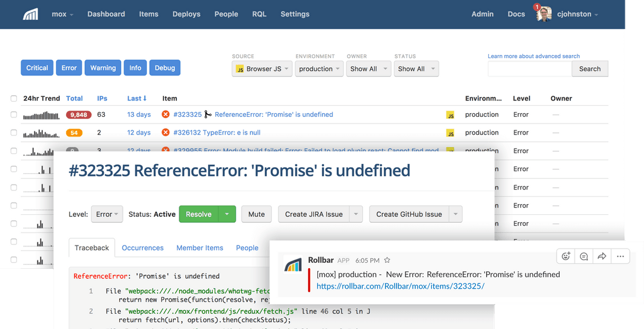The image size is (644, 329).
Task: Mute the Promise undefined error
Action: 256,214
